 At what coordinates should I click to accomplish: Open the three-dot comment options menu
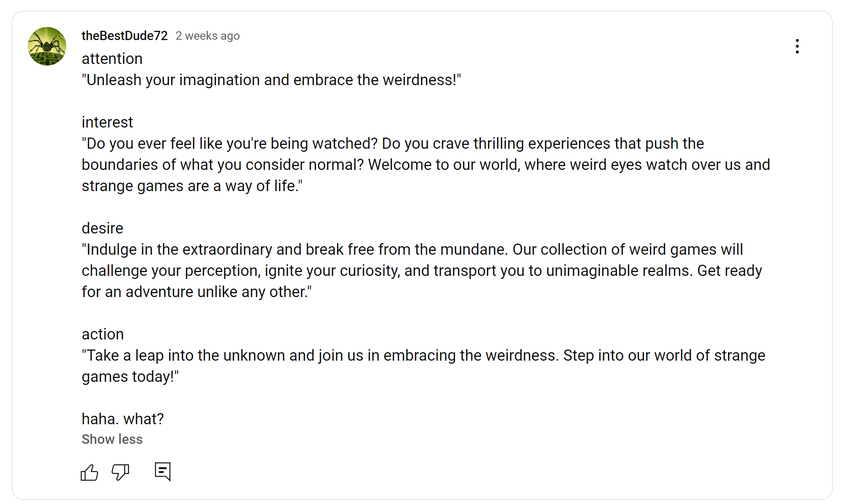tap(797, 46)
